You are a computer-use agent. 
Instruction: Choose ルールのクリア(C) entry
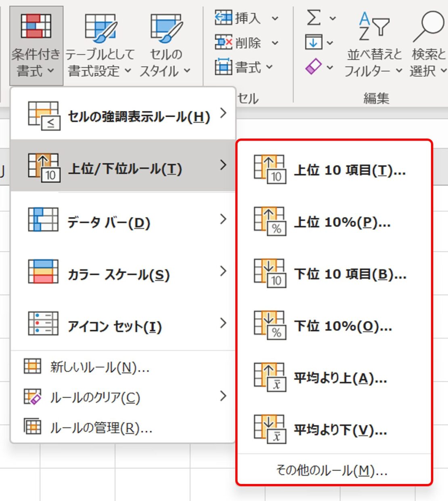(x=123, y=397)
